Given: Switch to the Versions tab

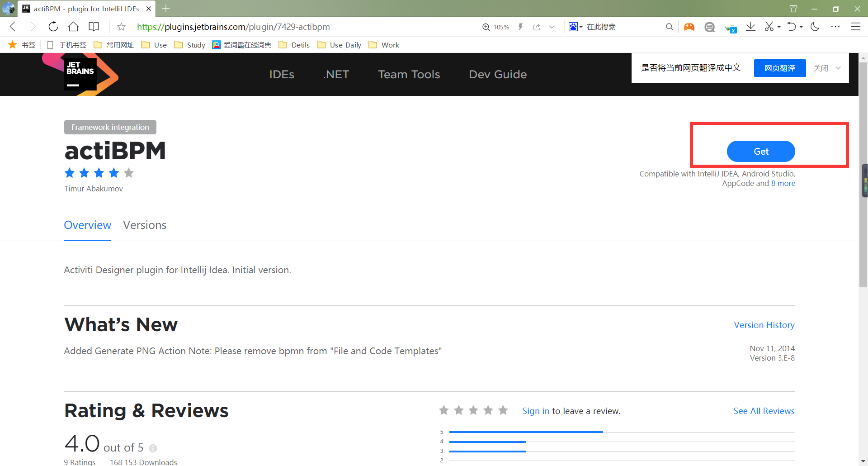Looking at the screenshot, I should point(145,225).
